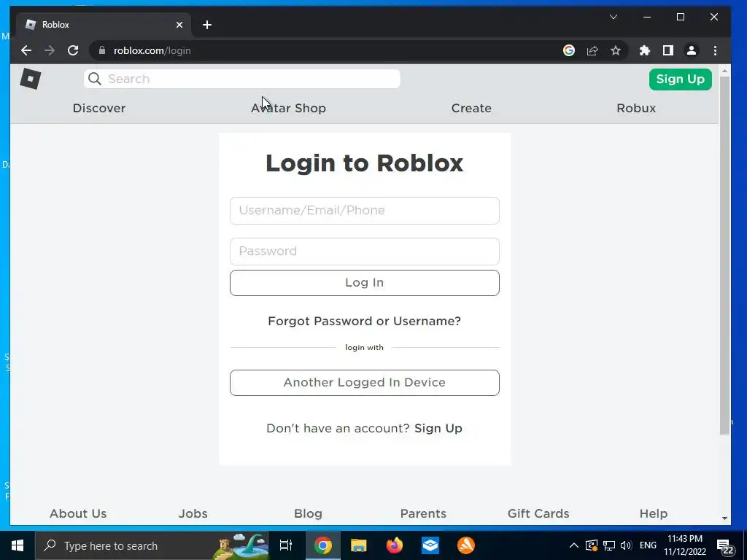
Task: Click the network icon in system tray
Action: [x=609, y=545]
